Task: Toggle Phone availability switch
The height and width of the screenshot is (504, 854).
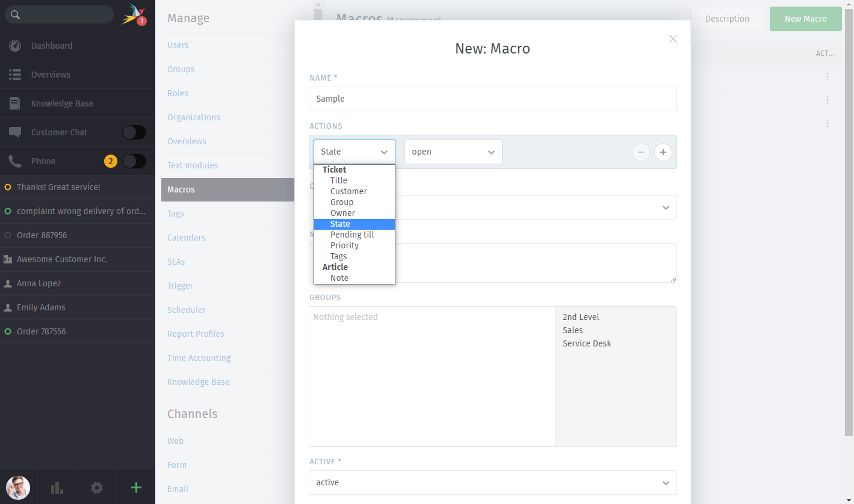Action: click(134, 161)
